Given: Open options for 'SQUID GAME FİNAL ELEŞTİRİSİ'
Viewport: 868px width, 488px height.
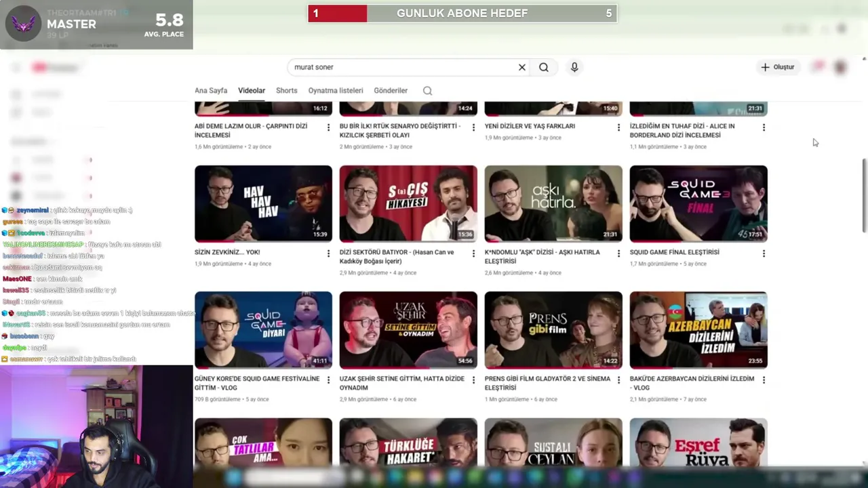Looking at the screenshot, I should [764, 253].
